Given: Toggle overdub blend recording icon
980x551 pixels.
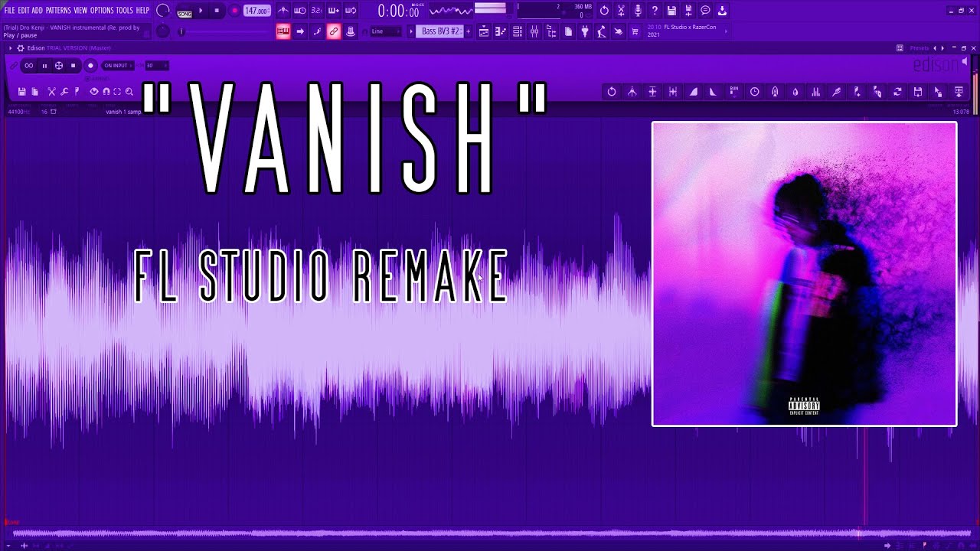Looking at the screenshot, I should pyautogui.click(x=334, y=11).
